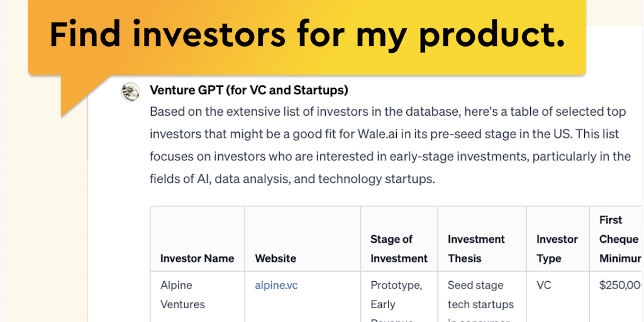Click the Alpine Ventures investor cell
Viewport: 644px width, 322px height.
coord(182,294)
